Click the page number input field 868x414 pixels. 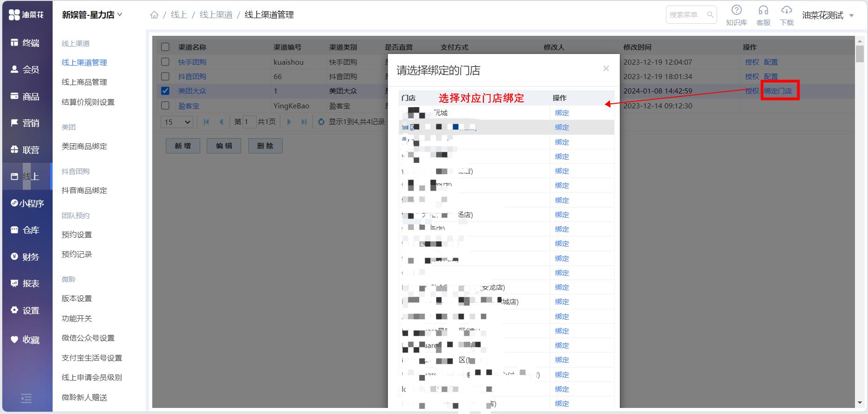(x=250, y=122)
